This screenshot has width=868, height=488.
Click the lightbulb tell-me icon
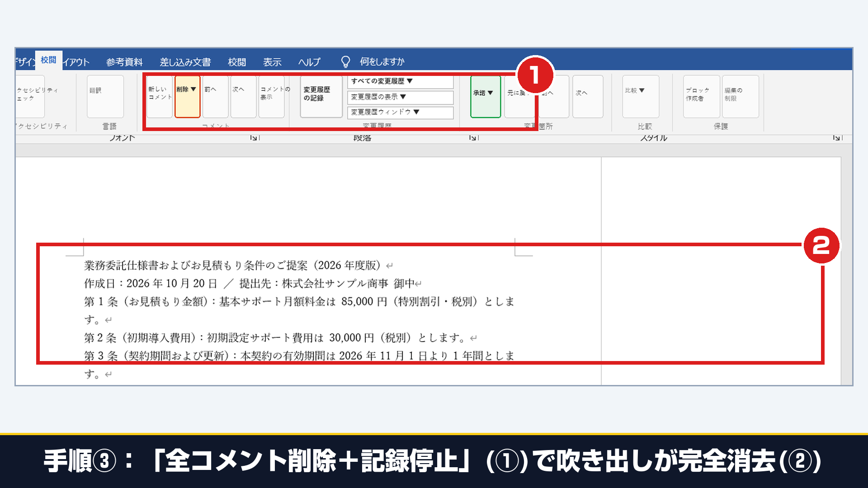point(345,62)
